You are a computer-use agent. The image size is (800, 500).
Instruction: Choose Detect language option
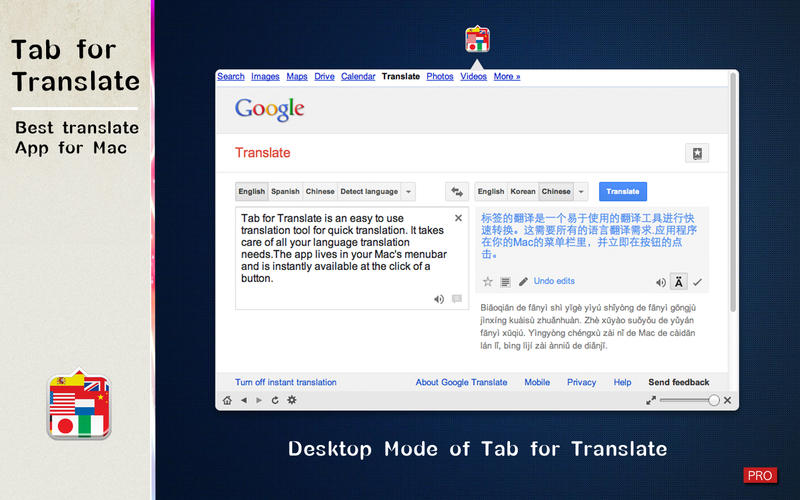369,191
